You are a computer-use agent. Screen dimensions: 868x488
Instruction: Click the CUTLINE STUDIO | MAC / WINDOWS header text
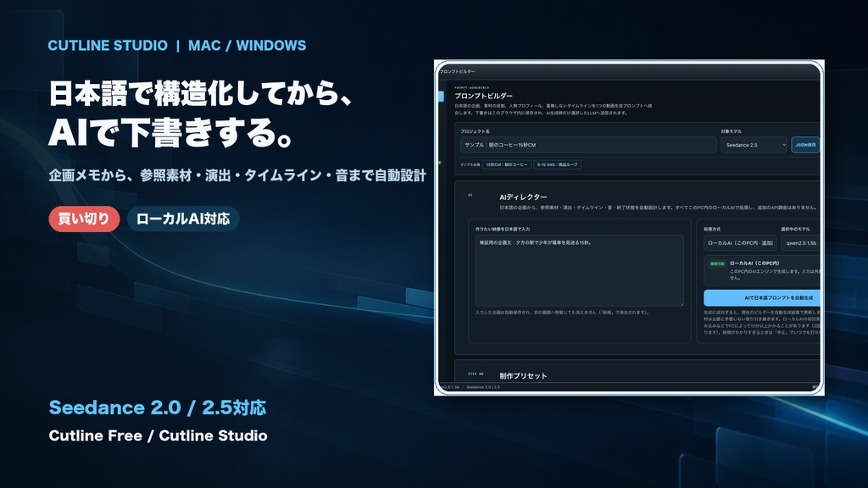pyautogui.click(x=176, y=46)
